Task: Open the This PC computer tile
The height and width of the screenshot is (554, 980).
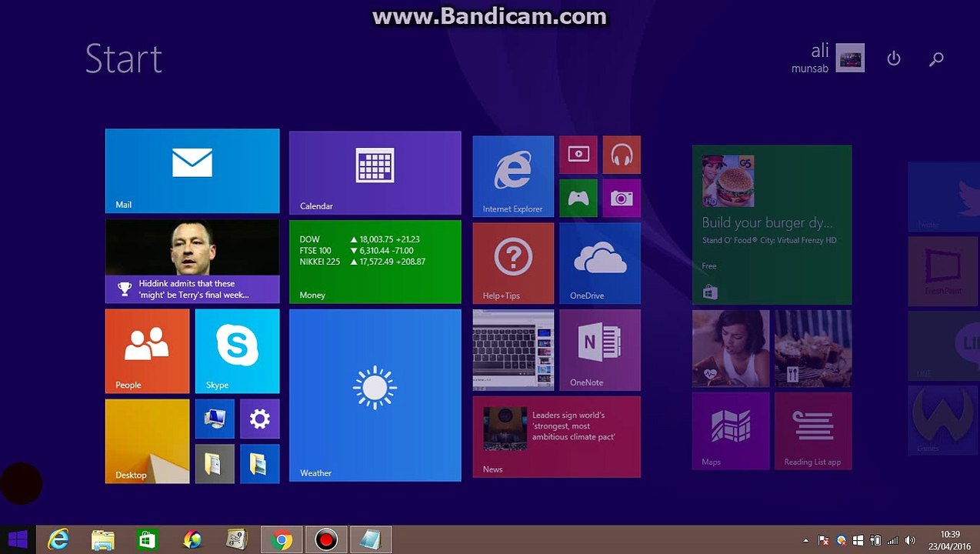Action: [x=215, y=419]
